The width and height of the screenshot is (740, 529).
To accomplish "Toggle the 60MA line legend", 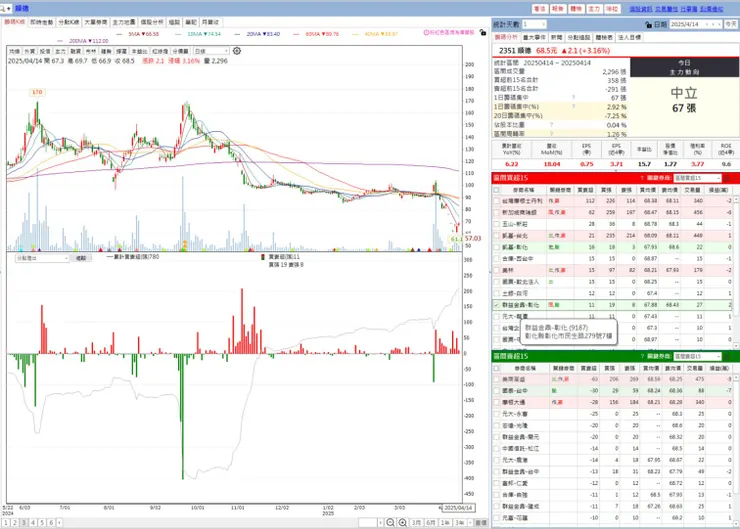I will pyautogui.click(x=317, y=34).
